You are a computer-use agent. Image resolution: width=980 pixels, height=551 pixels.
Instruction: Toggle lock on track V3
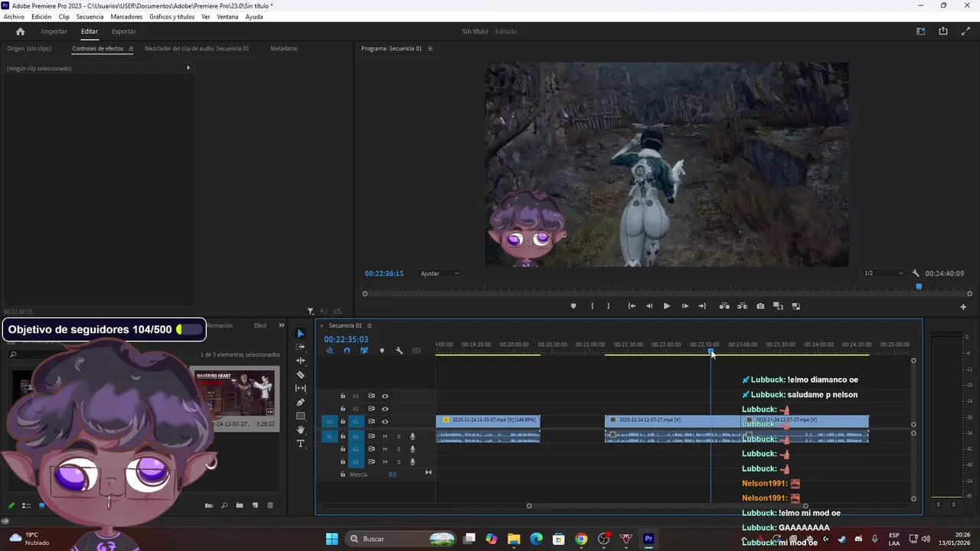tap(343, 396)
